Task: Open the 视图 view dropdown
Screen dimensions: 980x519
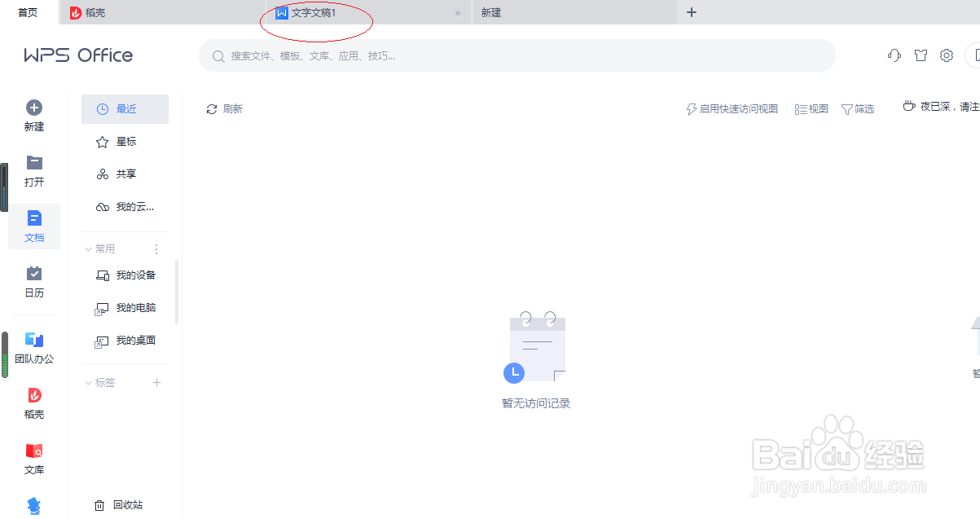Action: pyautogui.click(x=811, y=108)
